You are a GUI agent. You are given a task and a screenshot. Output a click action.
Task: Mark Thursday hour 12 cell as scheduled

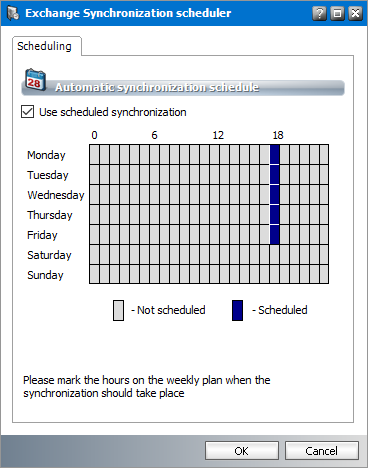pyautogui.click(x=215, y=215)
